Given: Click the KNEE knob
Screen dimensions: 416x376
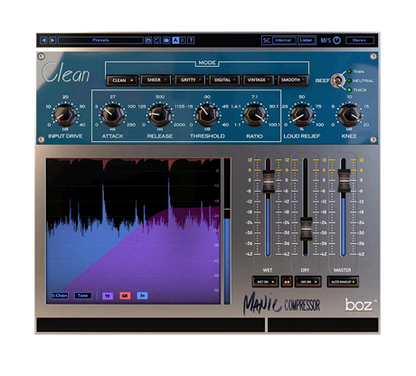Looking at the screenshot, I should [x=349, y=115].
